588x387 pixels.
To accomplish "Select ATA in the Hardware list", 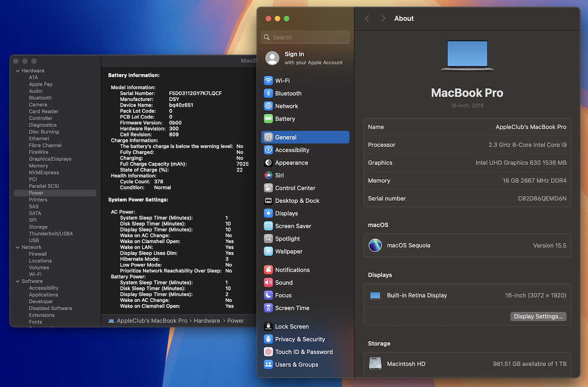I will click(x=34, y=78).
